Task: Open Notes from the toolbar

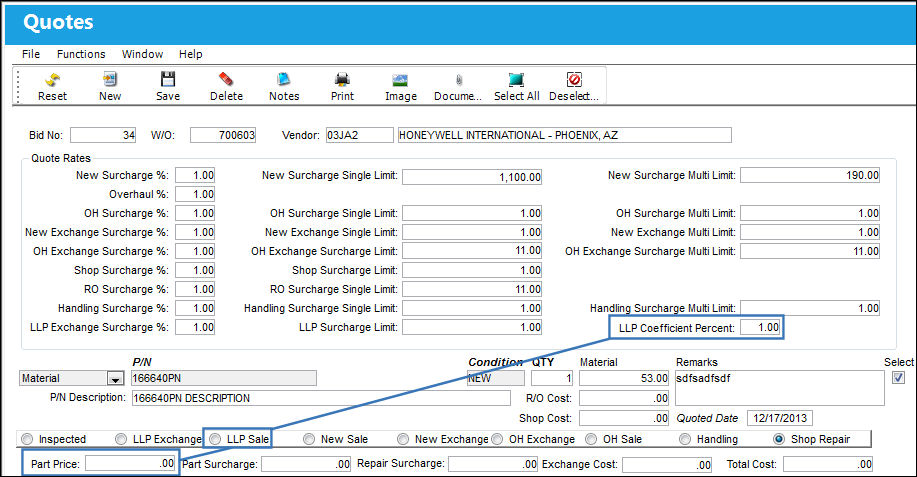Action: tap(284, 79)
